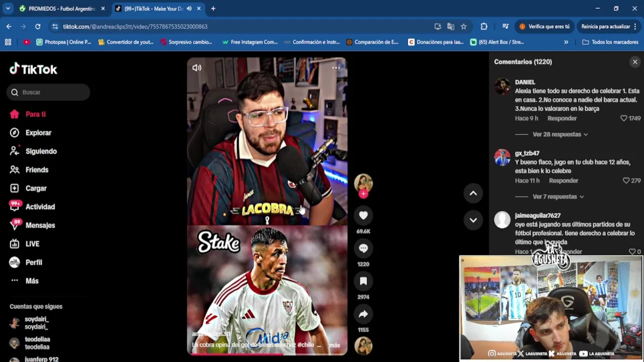Save video with bookmark icon
The width and height of the screenshot is (644, 362).
coord(363,281)
